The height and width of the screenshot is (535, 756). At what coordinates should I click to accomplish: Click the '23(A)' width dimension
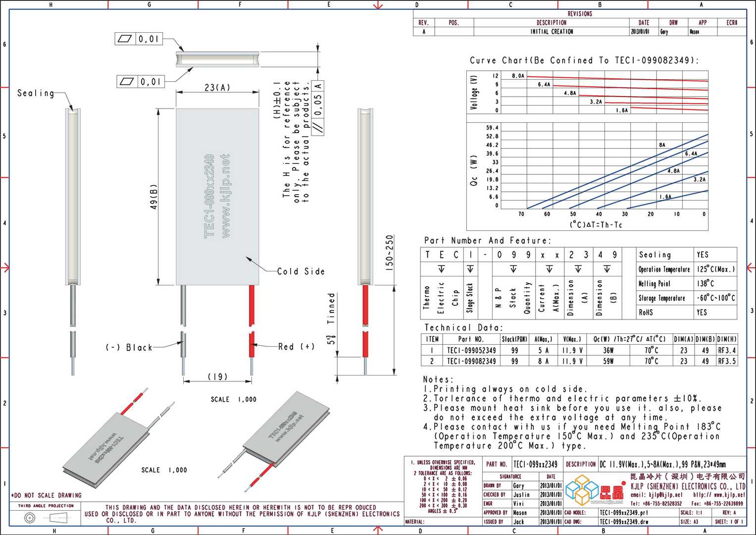pyautogui.click(x=217, y=87)
